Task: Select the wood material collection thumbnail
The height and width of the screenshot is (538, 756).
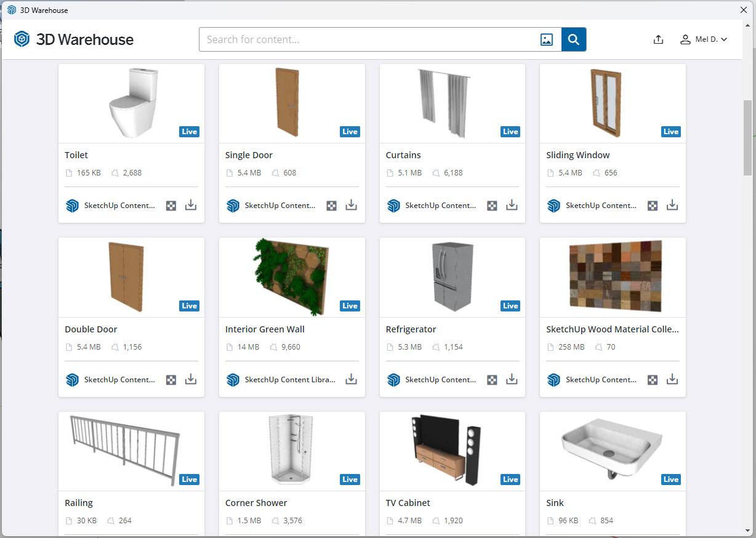Action: pyautogui.click(x=613, y=278)
